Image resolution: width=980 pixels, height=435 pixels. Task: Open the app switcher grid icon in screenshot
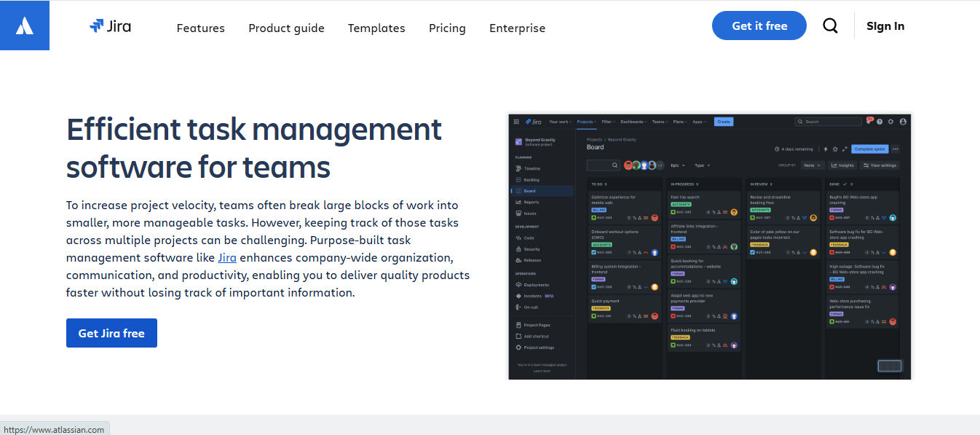pos(516,122)
